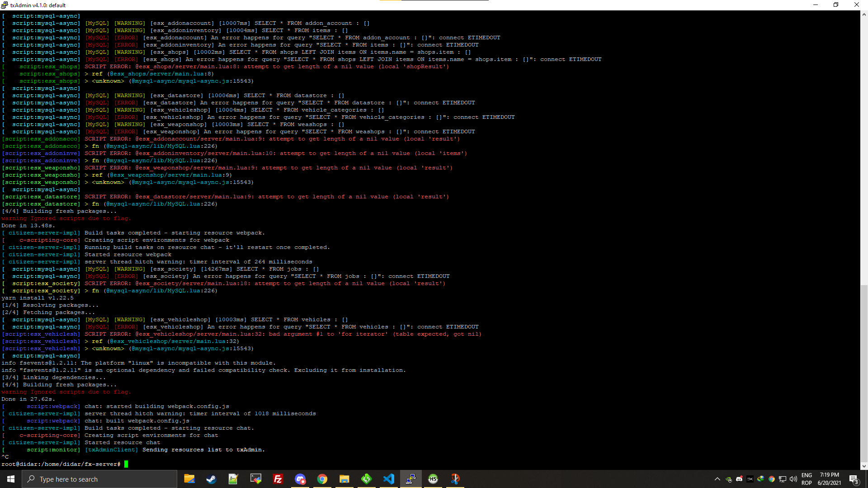Image resolution: width=868 pixels, height=488 pixels.
Task: Launch Discord from the taskbar
Action: tap(300, 479)
